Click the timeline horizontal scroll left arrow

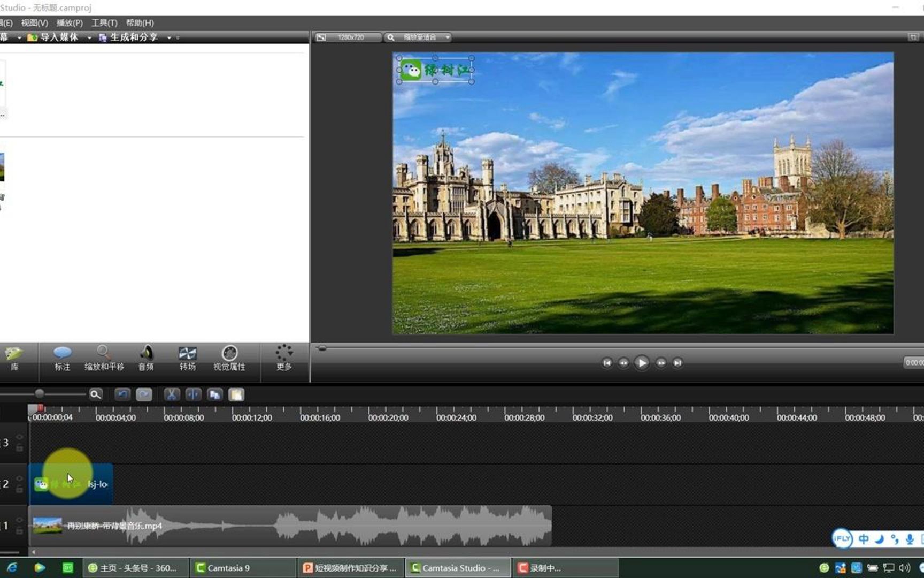[33, 552]
